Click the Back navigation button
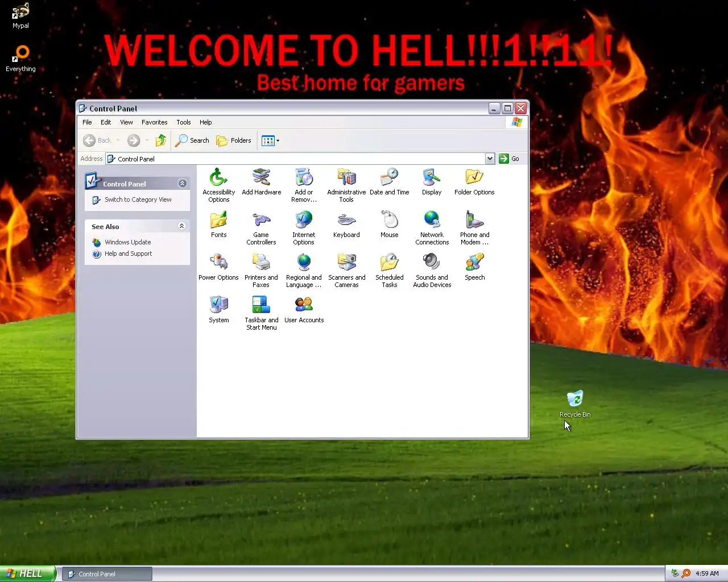728x582 pixels. click(98, 140)
